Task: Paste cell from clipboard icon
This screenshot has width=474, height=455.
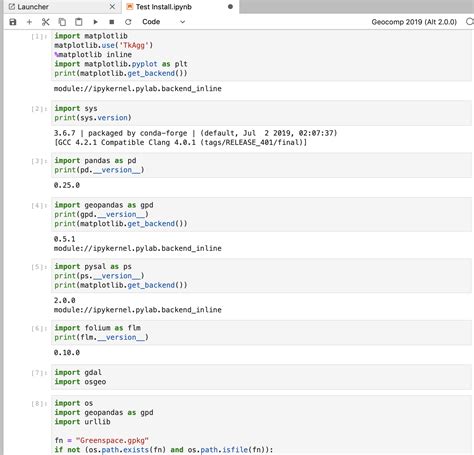Action: [78, 22]
